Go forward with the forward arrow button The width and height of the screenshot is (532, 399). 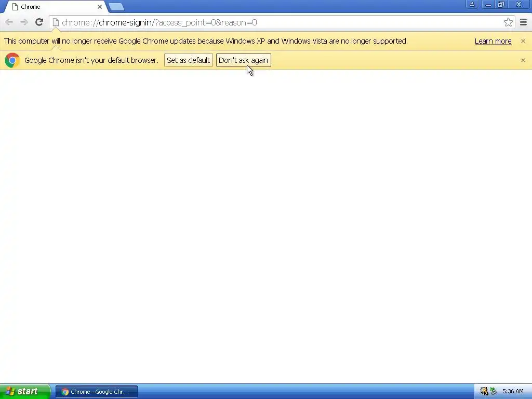click(24, 22)
